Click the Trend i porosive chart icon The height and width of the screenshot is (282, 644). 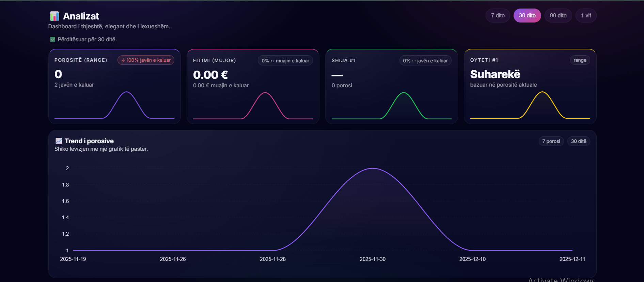click(59, 141)
